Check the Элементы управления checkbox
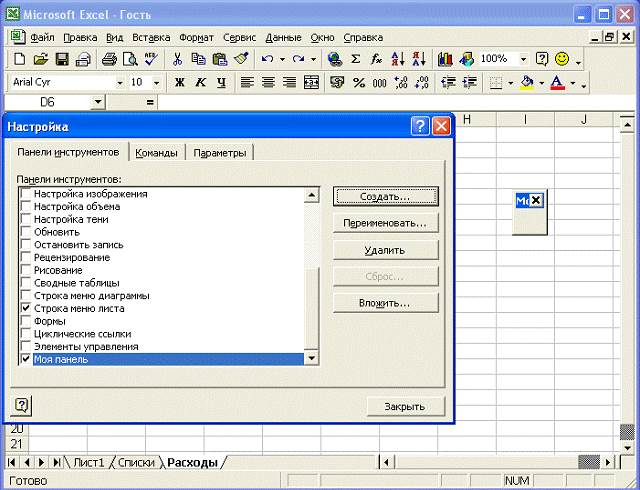 pyautogui.click(x=25, y=347)
